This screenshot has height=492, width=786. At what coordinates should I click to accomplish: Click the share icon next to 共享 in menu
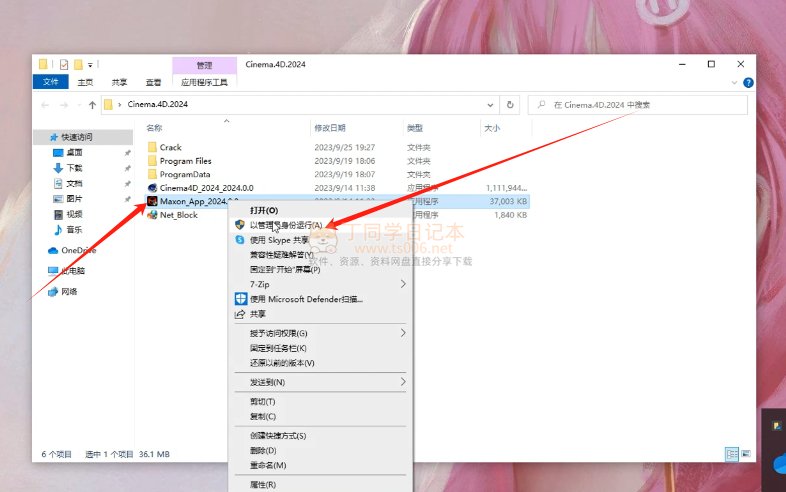(240, 314)
